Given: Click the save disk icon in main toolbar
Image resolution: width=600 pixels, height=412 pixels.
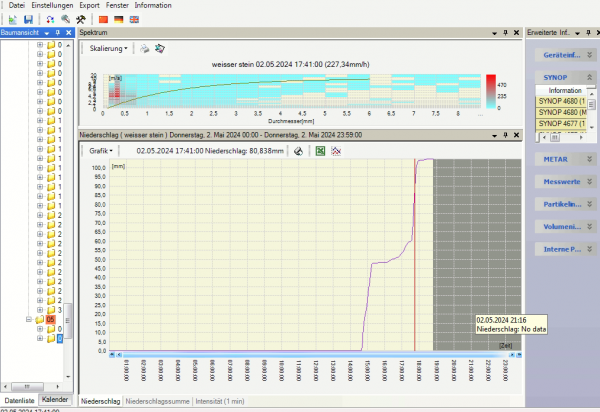Looking at the screenshot, I should 27,19.
